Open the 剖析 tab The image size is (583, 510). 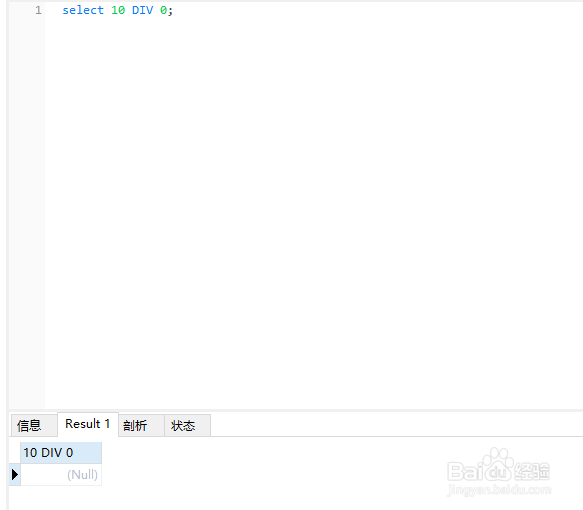[141, 425]
